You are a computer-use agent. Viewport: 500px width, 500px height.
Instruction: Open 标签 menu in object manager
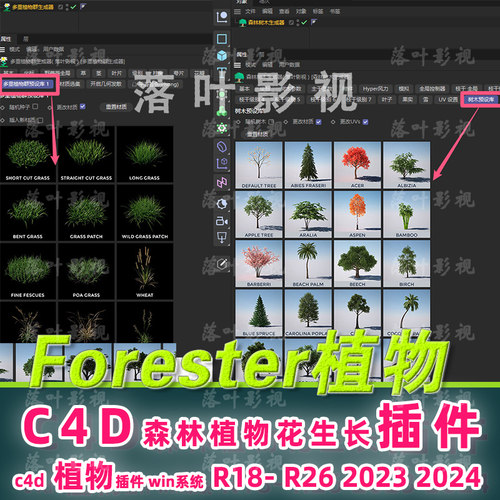(x=318, y=11)
